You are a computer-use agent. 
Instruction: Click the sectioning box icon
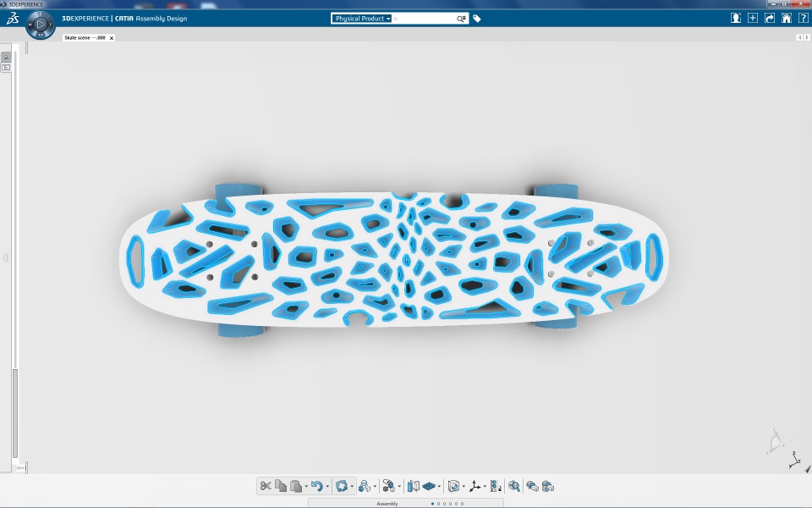coord(453,486)
